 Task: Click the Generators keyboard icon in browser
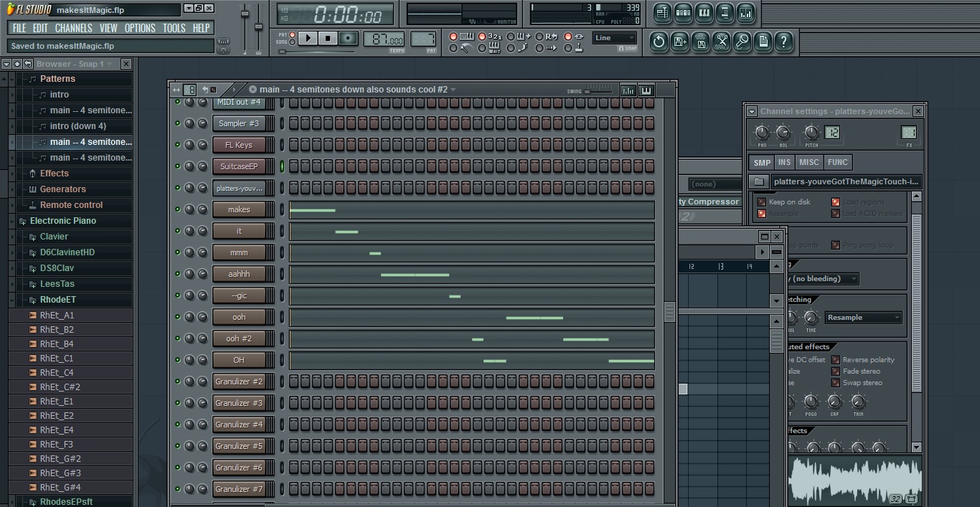(32, 189)
